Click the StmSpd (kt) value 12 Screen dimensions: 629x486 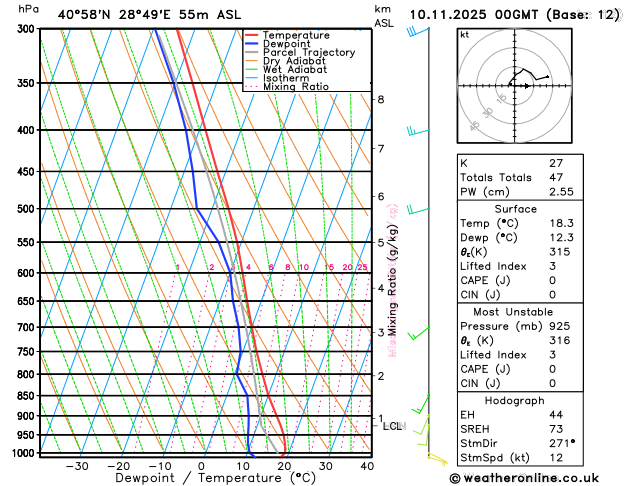(556, 458)
